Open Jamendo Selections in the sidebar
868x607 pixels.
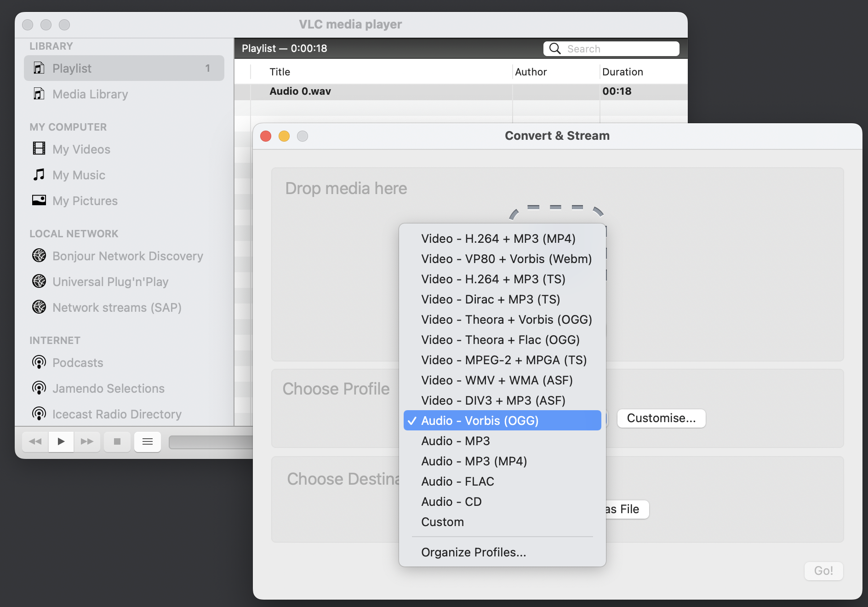click(x=124, y=388)
